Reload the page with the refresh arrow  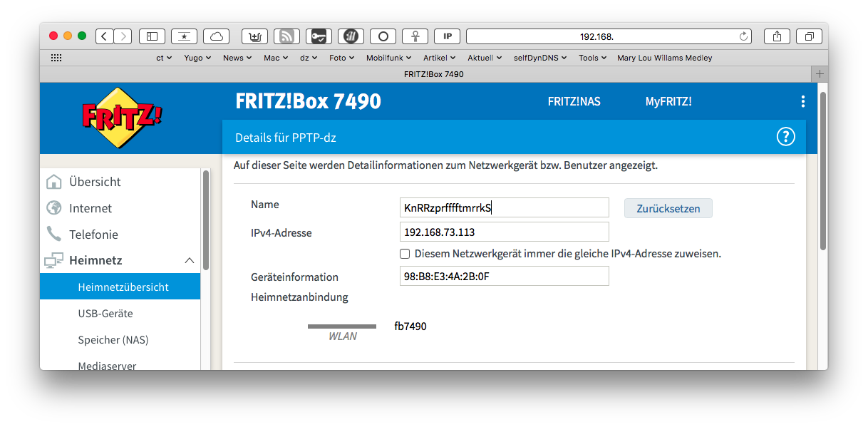pos(744,36)
